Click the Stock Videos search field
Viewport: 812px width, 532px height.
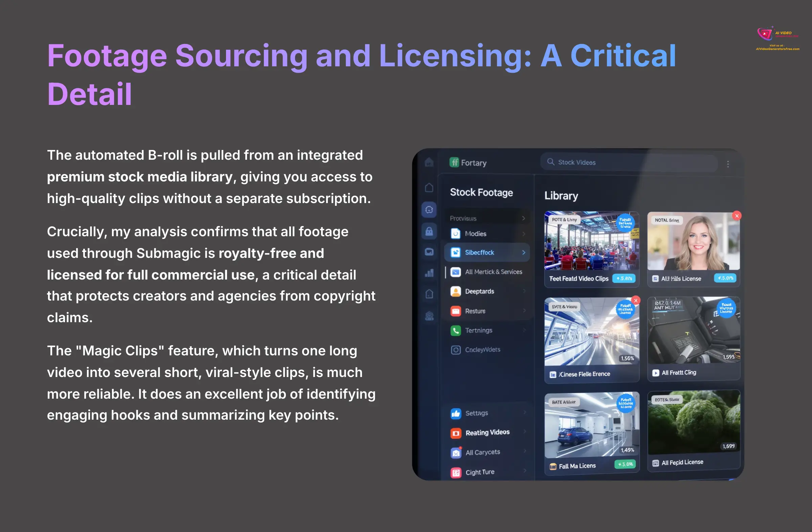629,162
